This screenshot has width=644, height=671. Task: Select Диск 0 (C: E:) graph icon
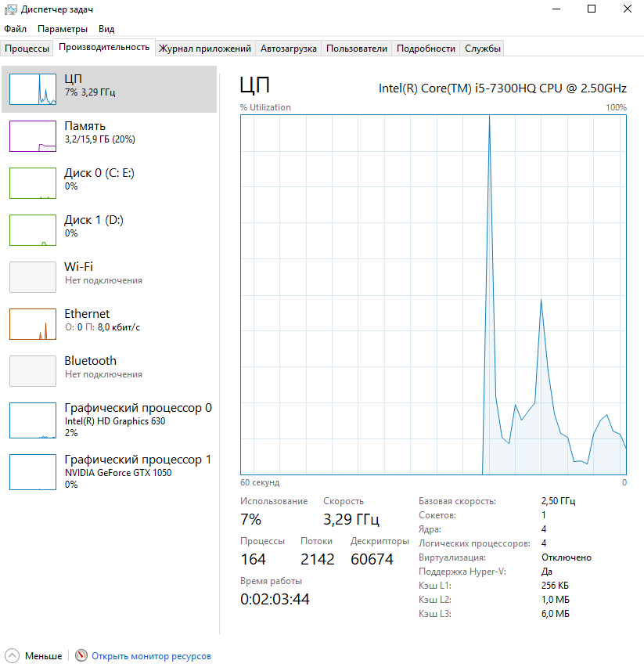[33, 183]
